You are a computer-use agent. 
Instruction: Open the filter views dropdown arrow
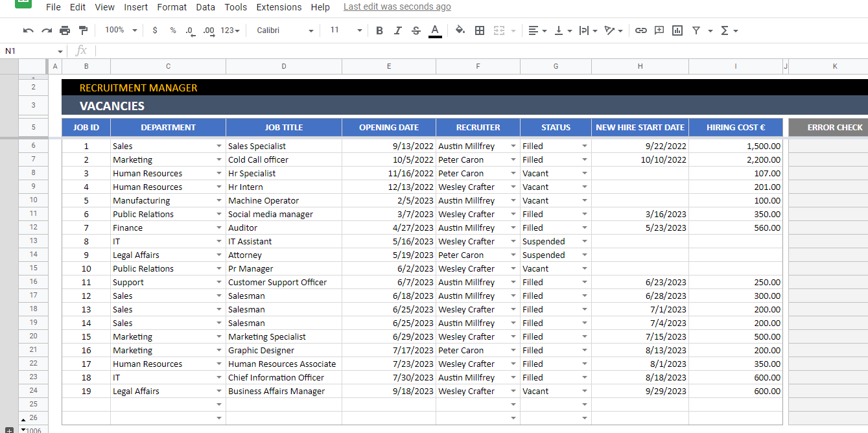click(x=710, y=30)
